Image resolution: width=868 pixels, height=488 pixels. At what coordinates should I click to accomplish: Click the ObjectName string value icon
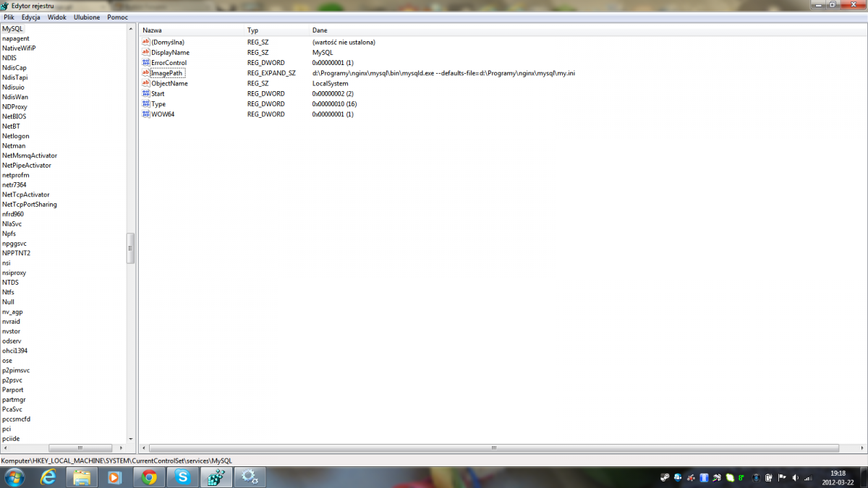(145, 83)
